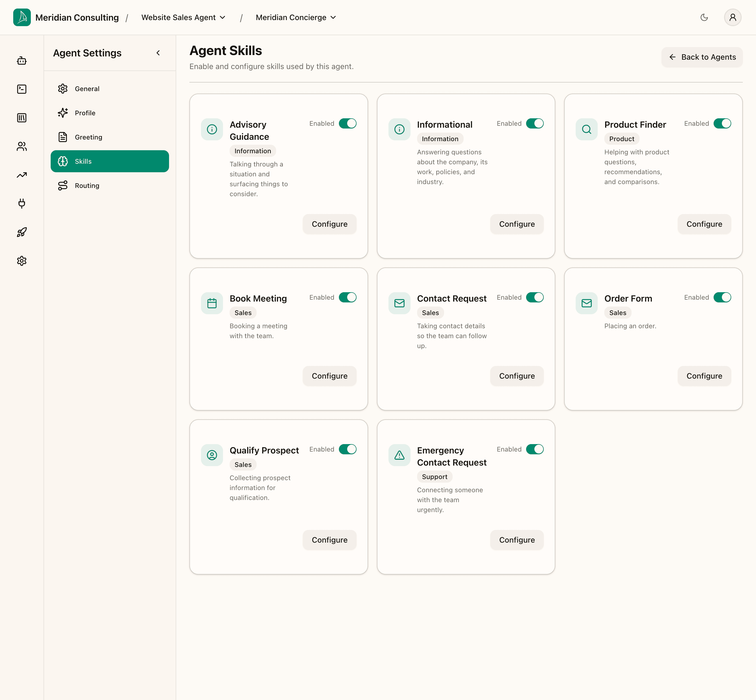756x700 pixels.
Task: Turn off the Product Finder toggle
Action: click(x=722, y=124)
